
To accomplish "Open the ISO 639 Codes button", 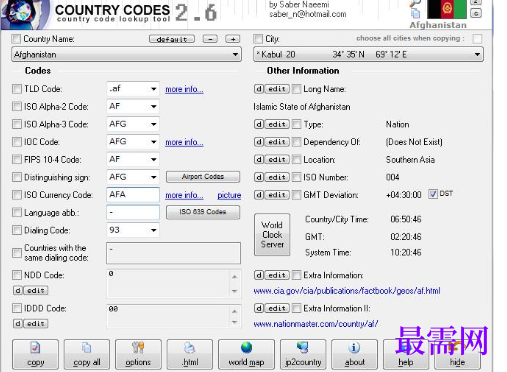I will 203,212.
